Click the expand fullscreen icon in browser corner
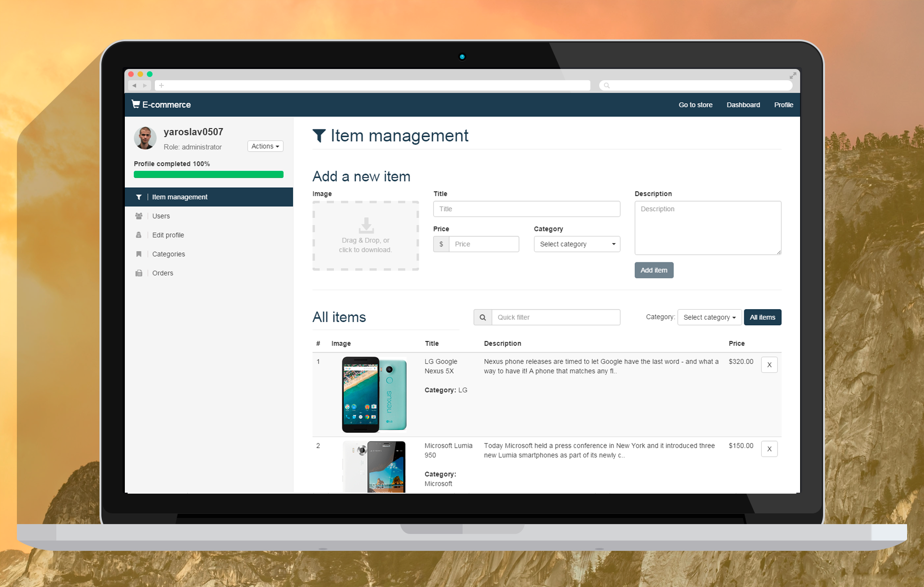Screen dimensions: 924x587 [x=793, y=76]
